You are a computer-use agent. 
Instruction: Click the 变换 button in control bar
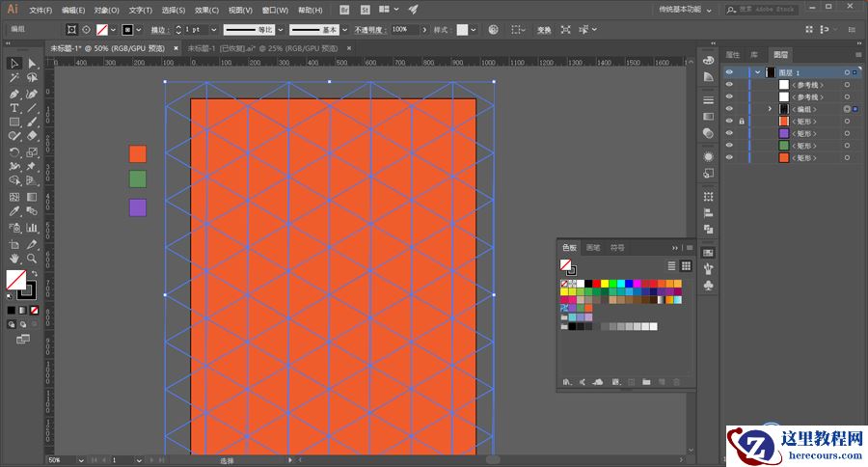point(544,30)
